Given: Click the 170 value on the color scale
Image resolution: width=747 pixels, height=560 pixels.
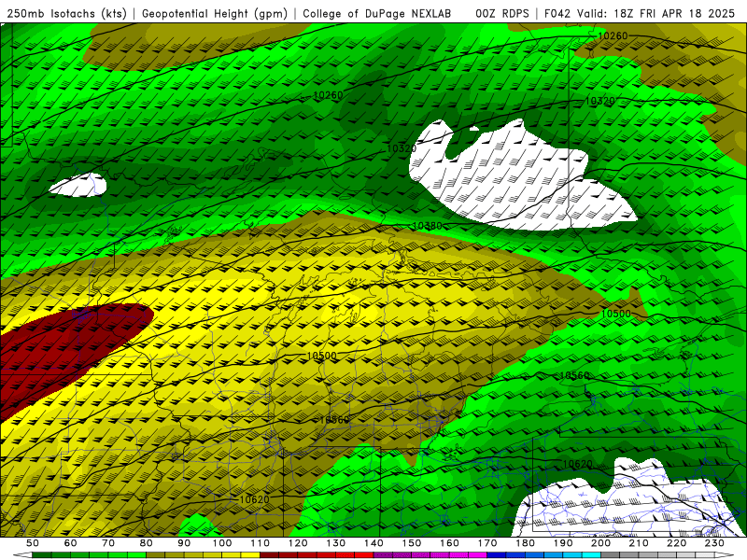Looking at the screenshot, I should pyautogui.click(x=487, y=543).
